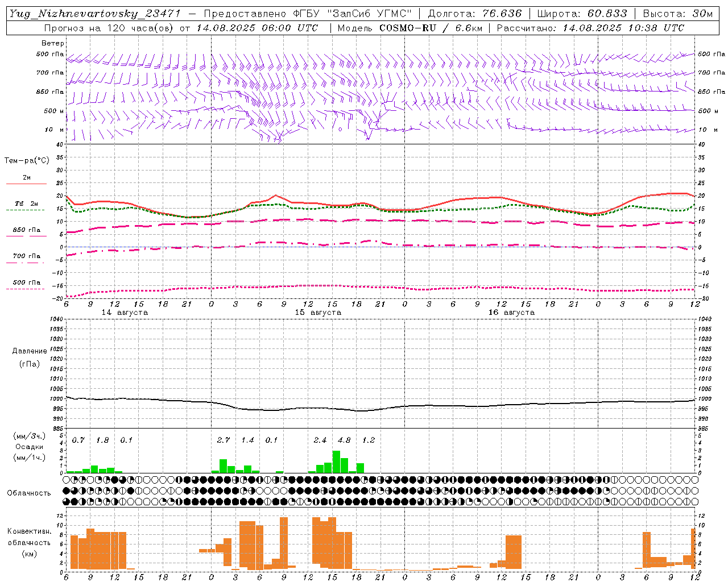Click the latitude value Широта: 60.833

[582, 14]
